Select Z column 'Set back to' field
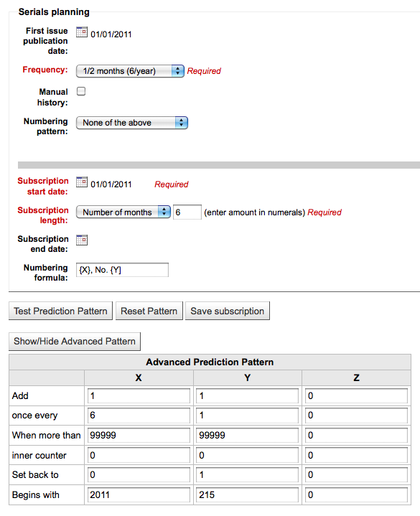Image resolution: width=420 pixels, height=516 pixels. (x=356, y=474)
